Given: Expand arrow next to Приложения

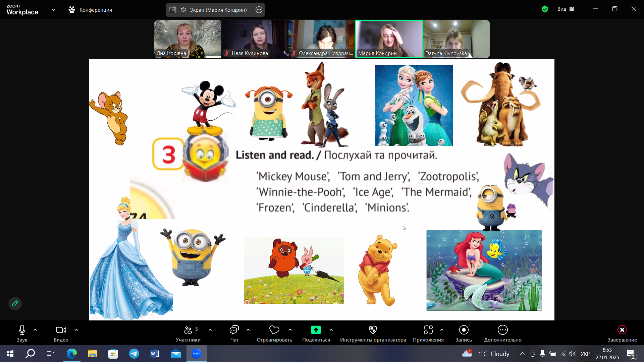Looking at the screenshot, I should click(442, 330).
